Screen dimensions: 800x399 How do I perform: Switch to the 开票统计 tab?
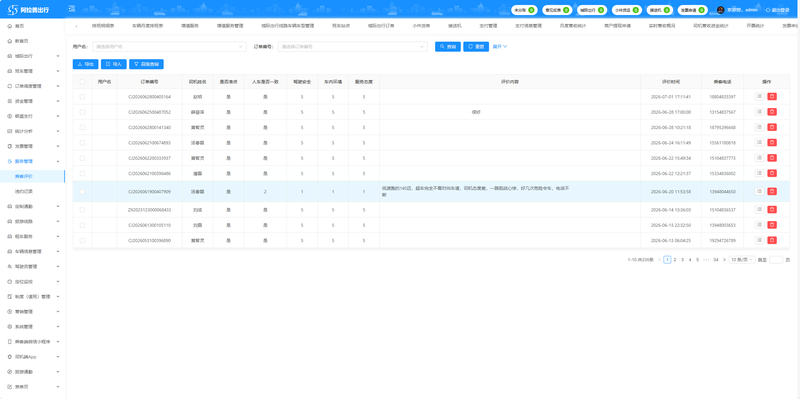pos(755,26)
